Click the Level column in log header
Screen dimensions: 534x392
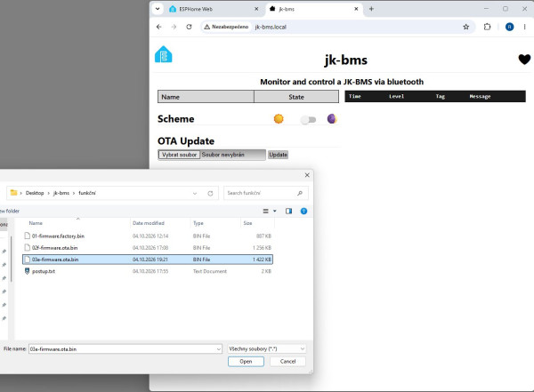[x=396, y=97]
